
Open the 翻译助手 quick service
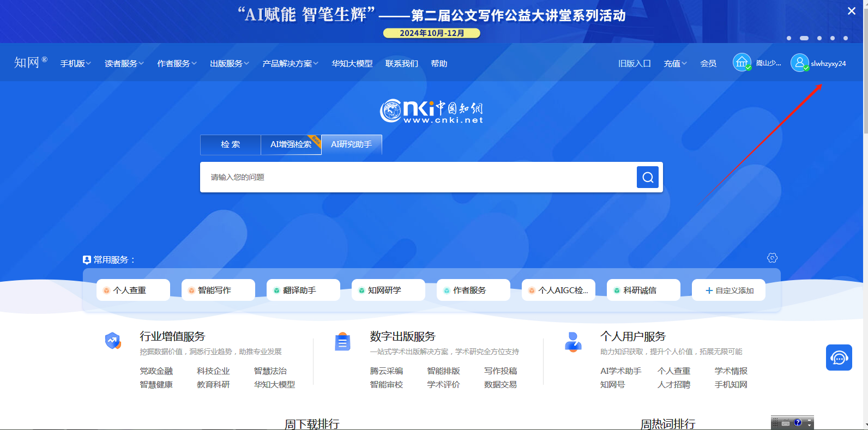point(303,290)
